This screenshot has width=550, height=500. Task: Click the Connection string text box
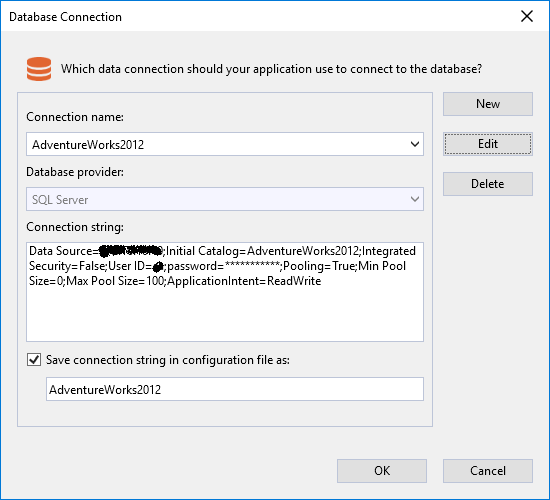(x=225, y=292)
